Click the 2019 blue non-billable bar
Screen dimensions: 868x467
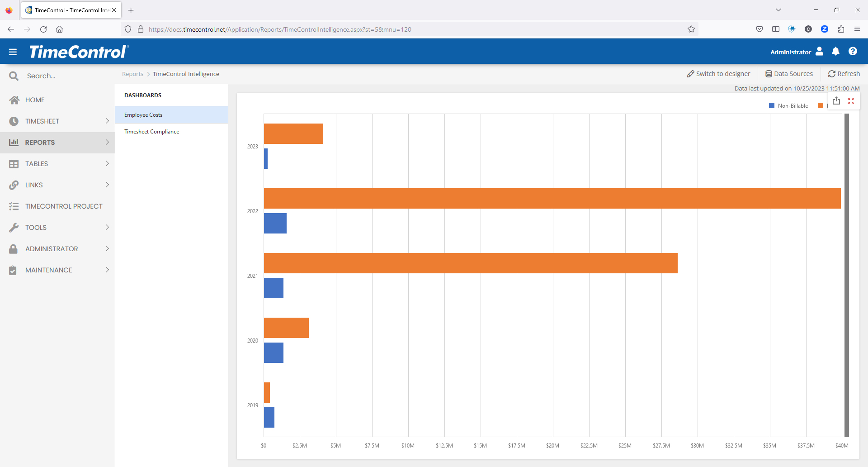269,418
